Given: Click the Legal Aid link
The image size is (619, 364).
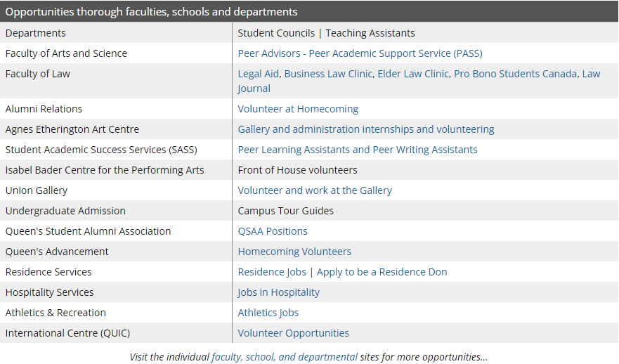Looking at the screenshot, I should tap(259, 74).
